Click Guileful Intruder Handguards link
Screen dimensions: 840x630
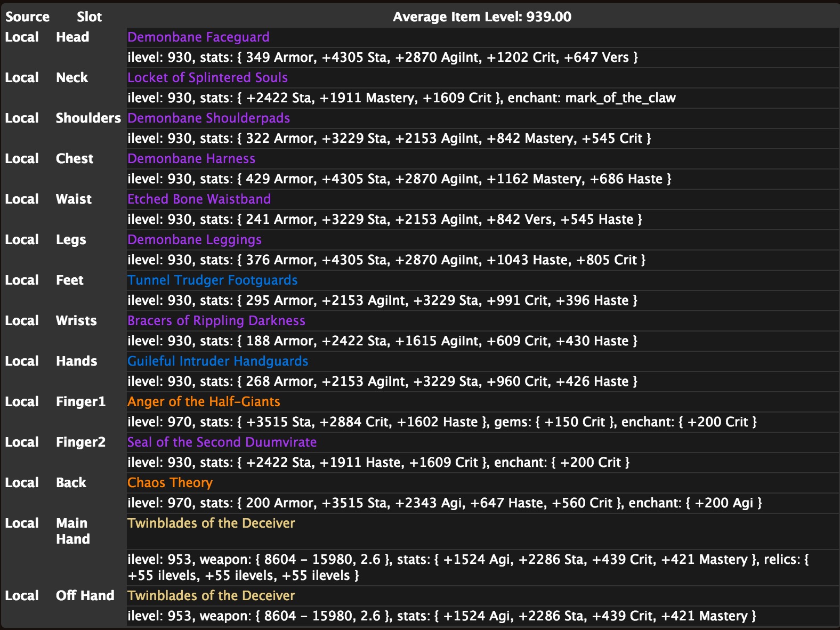pyautogui.click(x=217, y=361)
